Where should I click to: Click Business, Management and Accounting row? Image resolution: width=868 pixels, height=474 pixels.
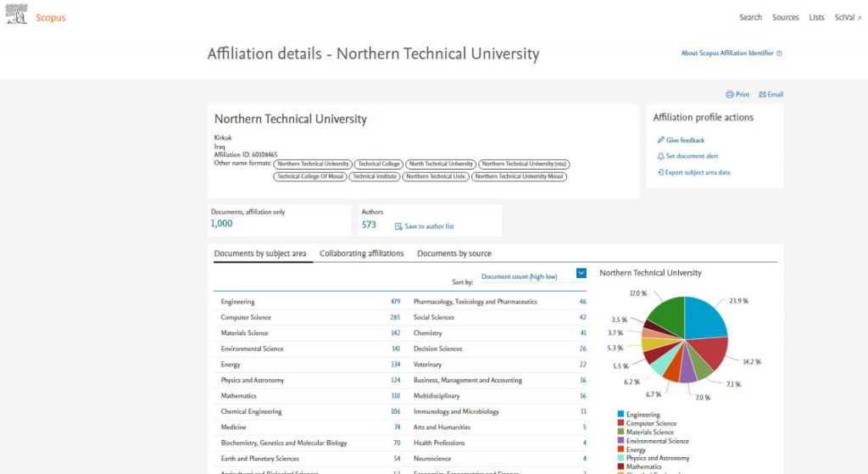pos(499,381)
